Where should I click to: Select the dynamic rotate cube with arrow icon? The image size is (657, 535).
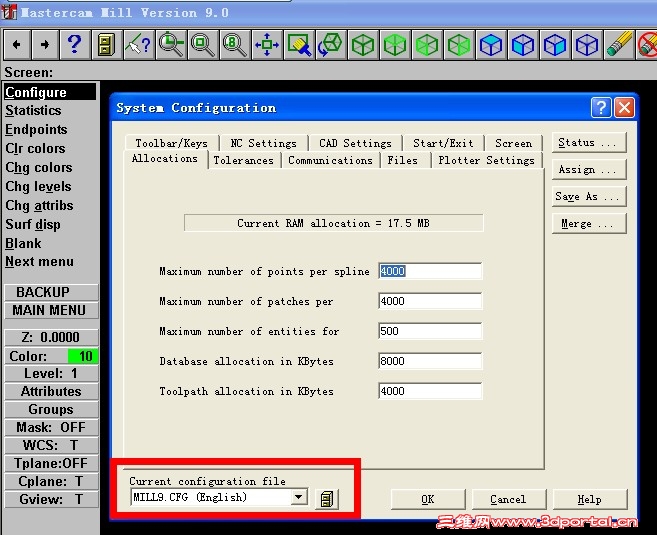pyautogui.click(x=331, y=44)
